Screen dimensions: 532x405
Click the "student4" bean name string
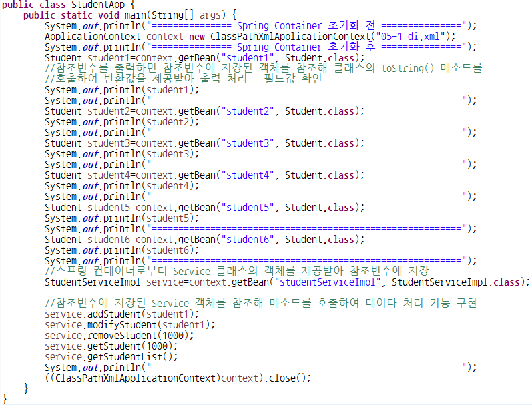[248, 175]
